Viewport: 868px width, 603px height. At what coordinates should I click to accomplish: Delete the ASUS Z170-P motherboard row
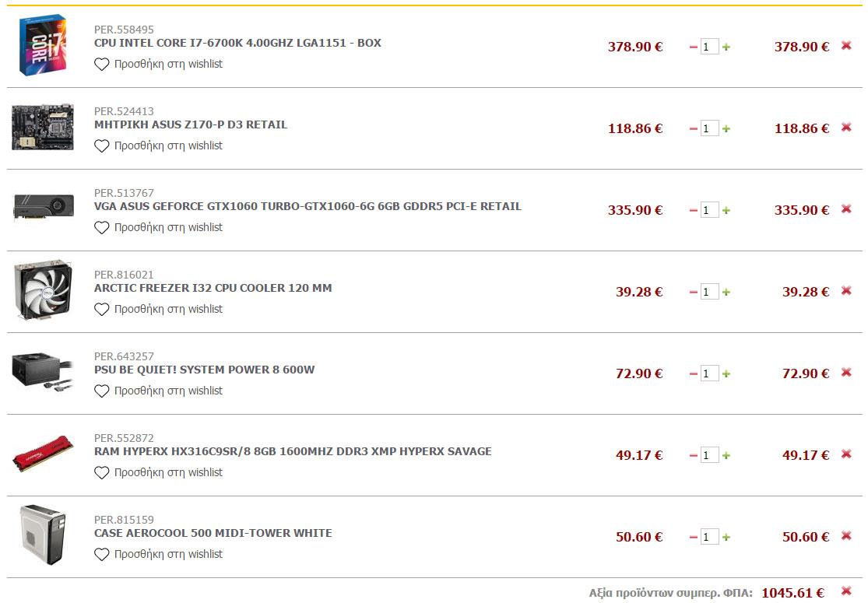(846, 128)
